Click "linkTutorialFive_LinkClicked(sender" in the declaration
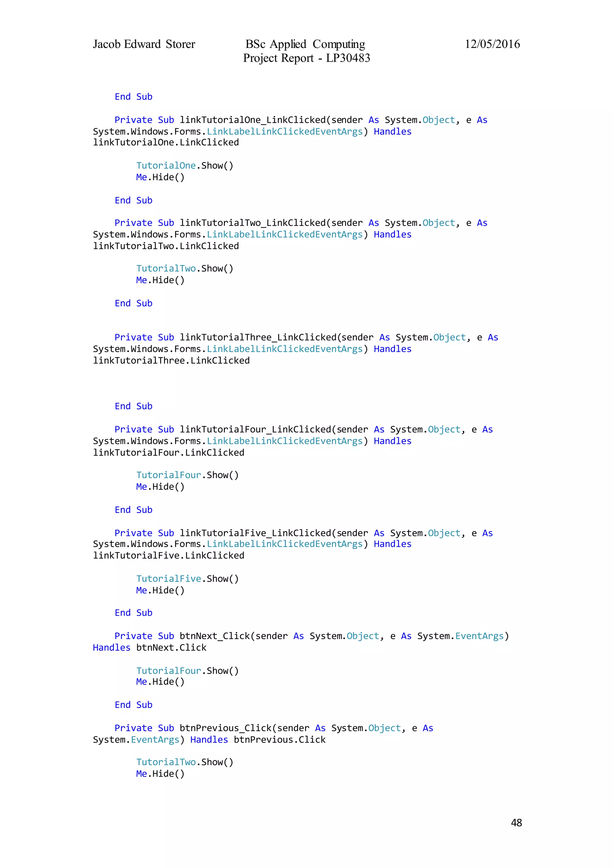 (x=274, y=533)
